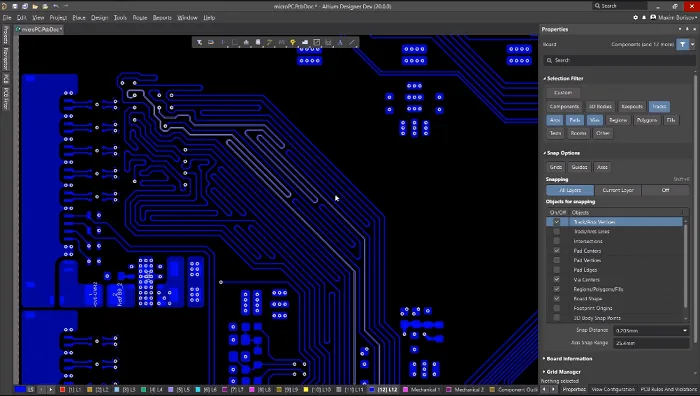Click the undo arrow in quick access bar
The image size is (700, 396).
tap(56, 6)
